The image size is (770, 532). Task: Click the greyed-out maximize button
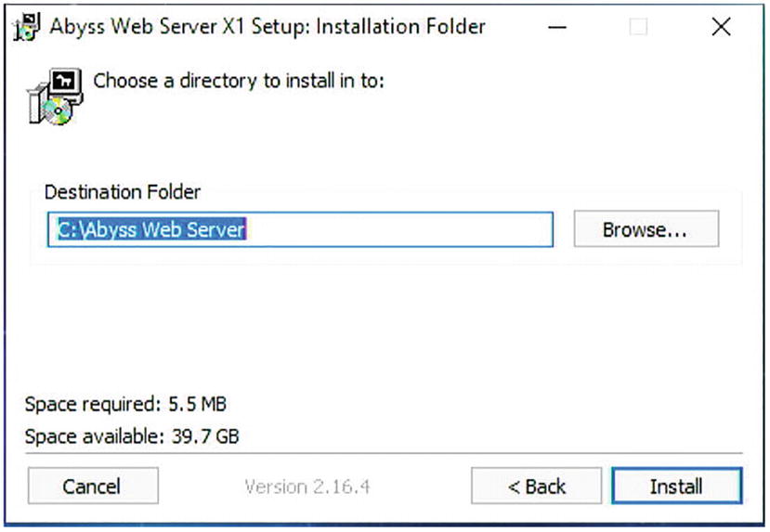point(638,27)
